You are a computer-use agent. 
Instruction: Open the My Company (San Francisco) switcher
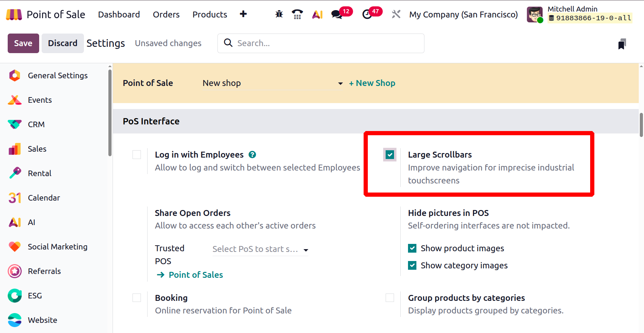(463, 15)
